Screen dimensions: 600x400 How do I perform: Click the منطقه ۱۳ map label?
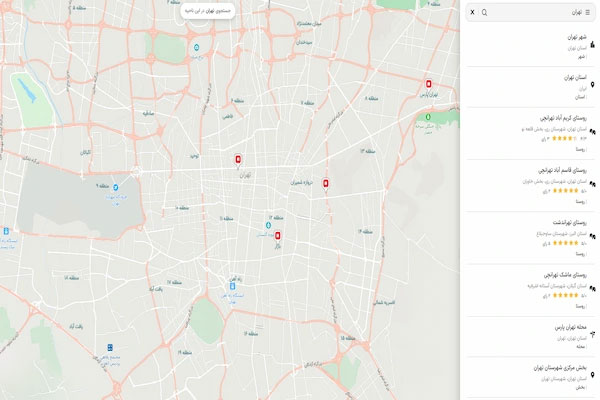[367, 151]
